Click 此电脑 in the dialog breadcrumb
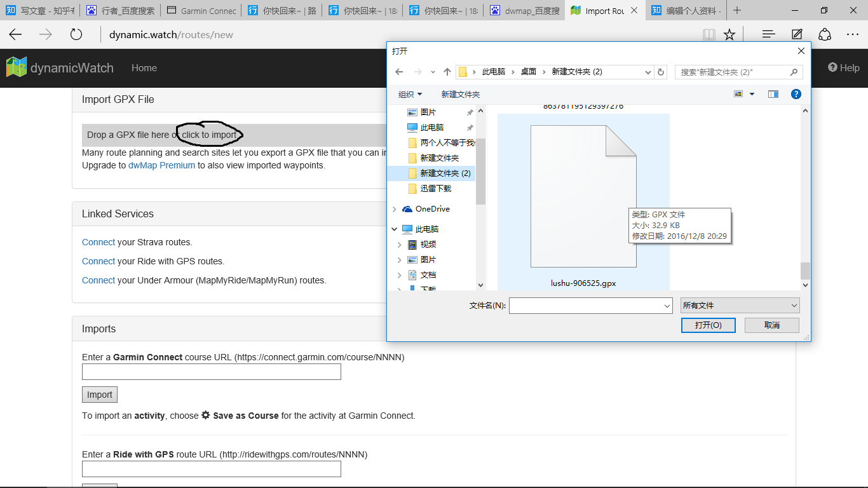The height and width of the screenshot is (488, 868). point(494,72)
